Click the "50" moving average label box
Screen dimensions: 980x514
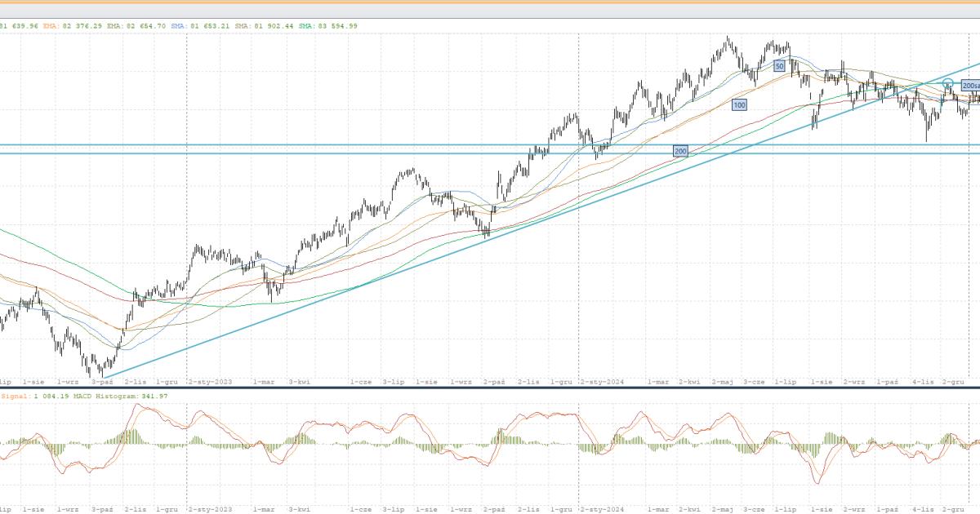pos(779,65)
